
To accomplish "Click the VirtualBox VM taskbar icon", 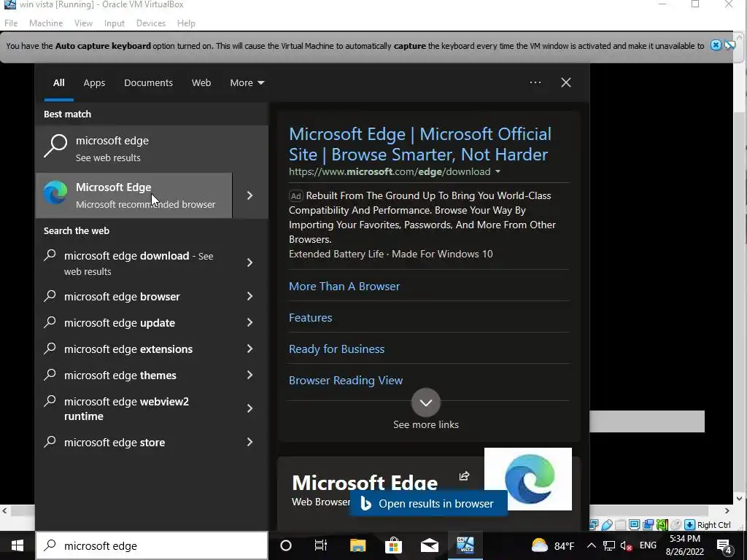I will (x=465, y=545).
